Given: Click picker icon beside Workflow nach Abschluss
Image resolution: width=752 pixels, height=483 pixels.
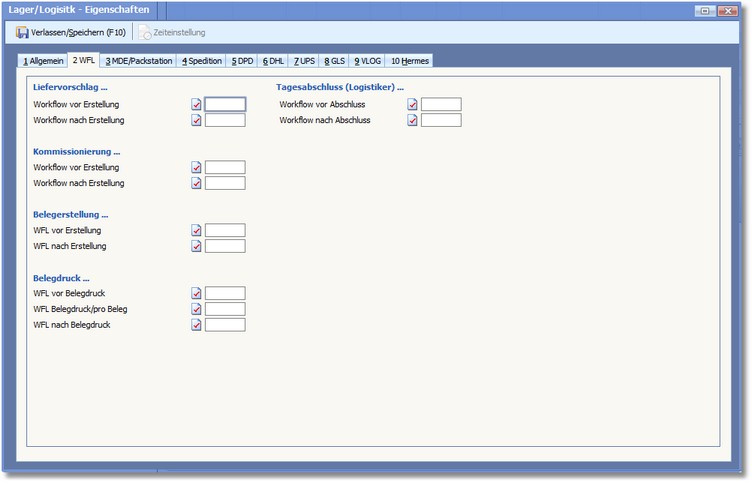Looking at the screenshot, I should click(x=412, y=120).
